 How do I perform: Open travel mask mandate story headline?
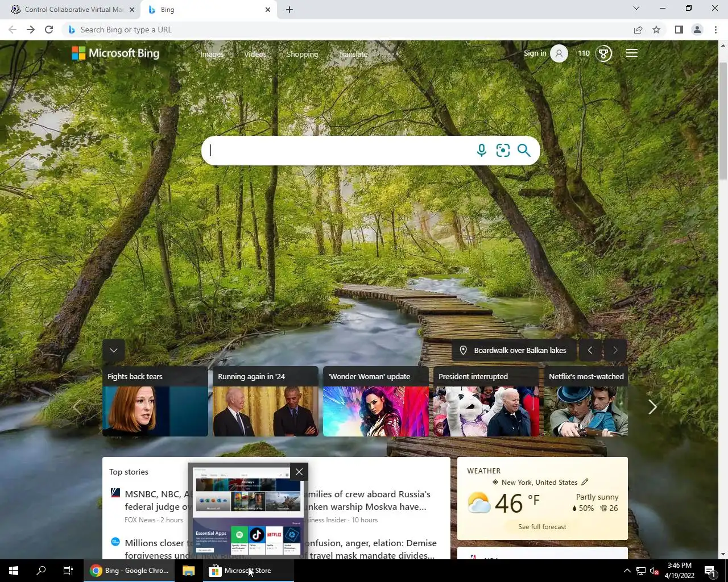point(371,549)
